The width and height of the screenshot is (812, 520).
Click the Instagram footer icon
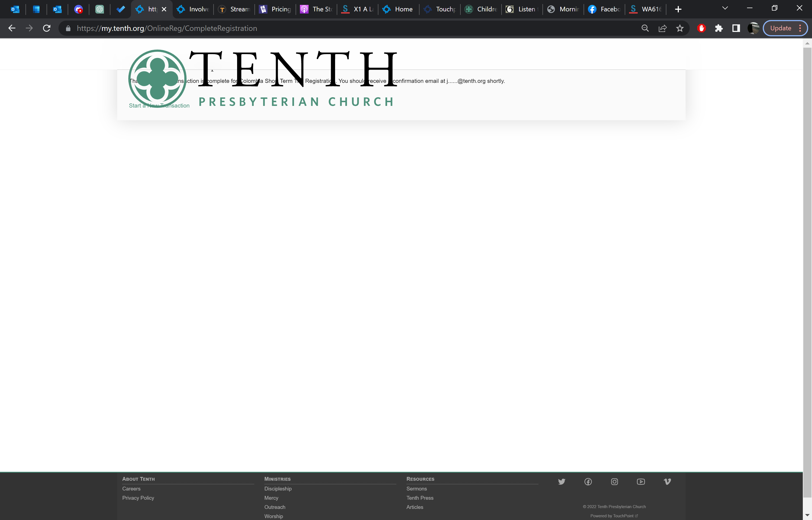(614, 482)
